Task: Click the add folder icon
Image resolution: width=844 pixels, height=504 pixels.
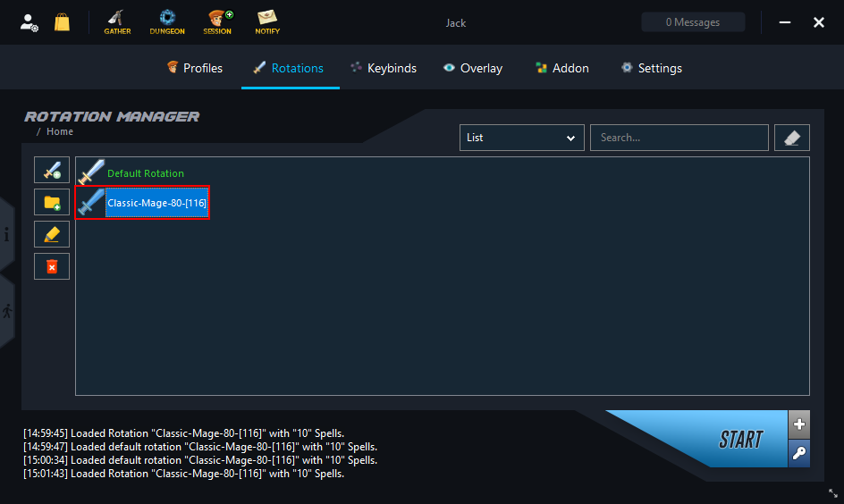Action: tap(52, 202)
